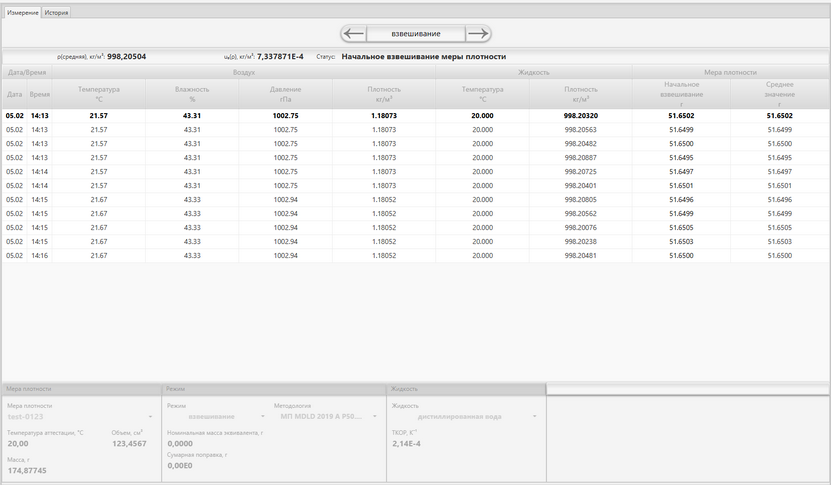Select the Измерение tab
This screenshot has width=831, height=485.
[x=23, y=12]
